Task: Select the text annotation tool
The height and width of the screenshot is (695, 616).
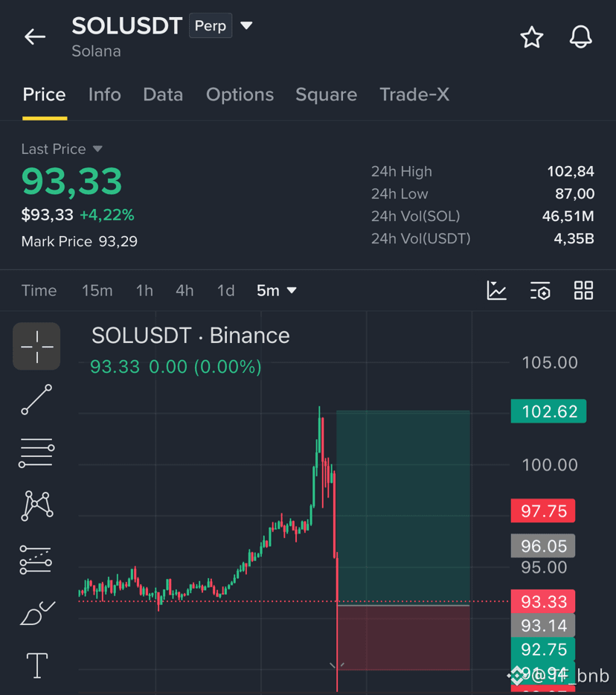Action: (37, 665)
